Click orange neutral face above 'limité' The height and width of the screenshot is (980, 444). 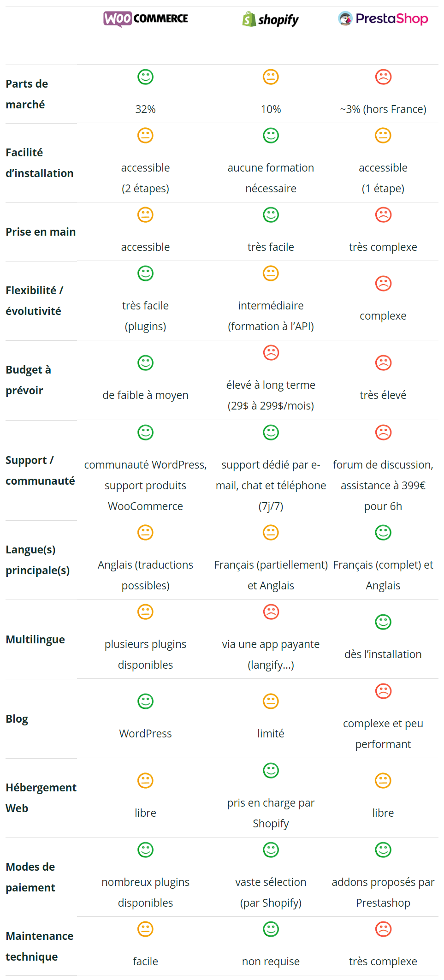tap(271, 701)
